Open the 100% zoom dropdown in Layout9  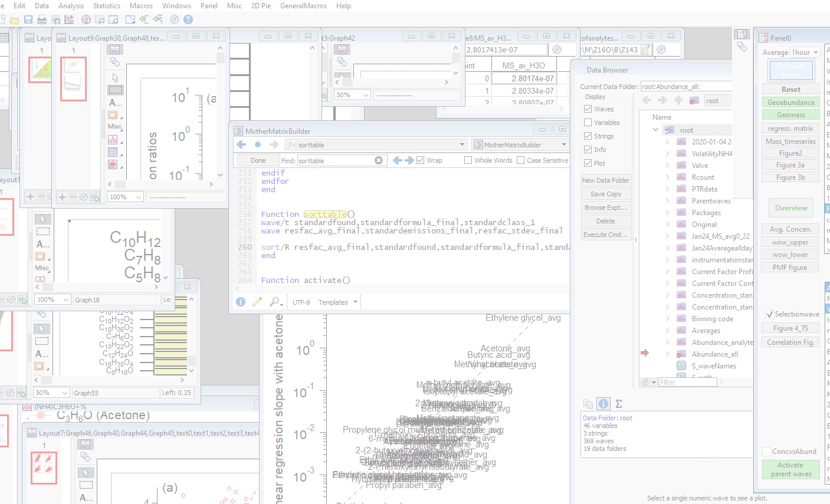pos(125,197)
